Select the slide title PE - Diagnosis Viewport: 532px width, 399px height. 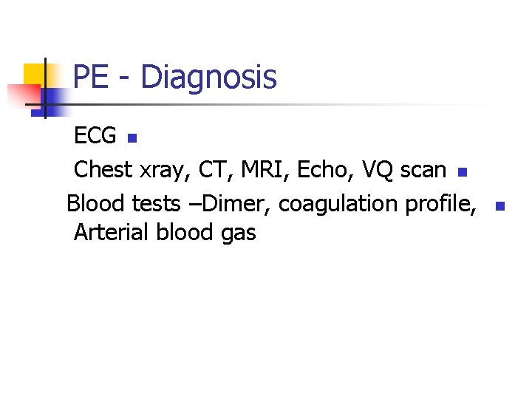[x=175, y=77]
